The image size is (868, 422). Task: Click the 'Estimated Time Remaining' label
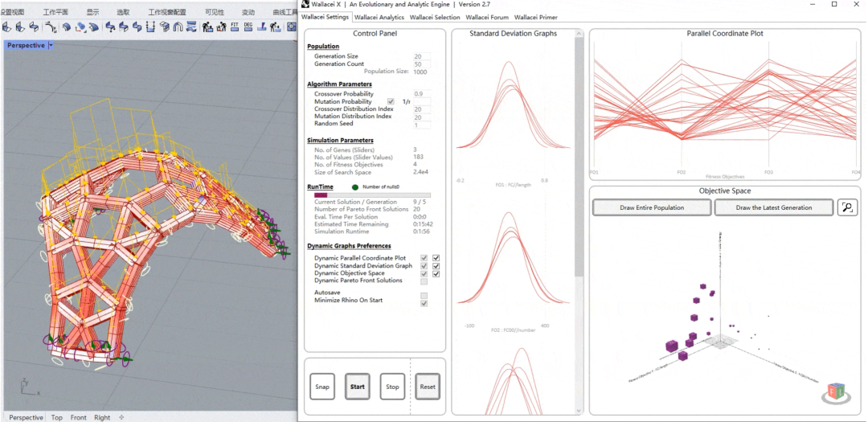[351, 224]
